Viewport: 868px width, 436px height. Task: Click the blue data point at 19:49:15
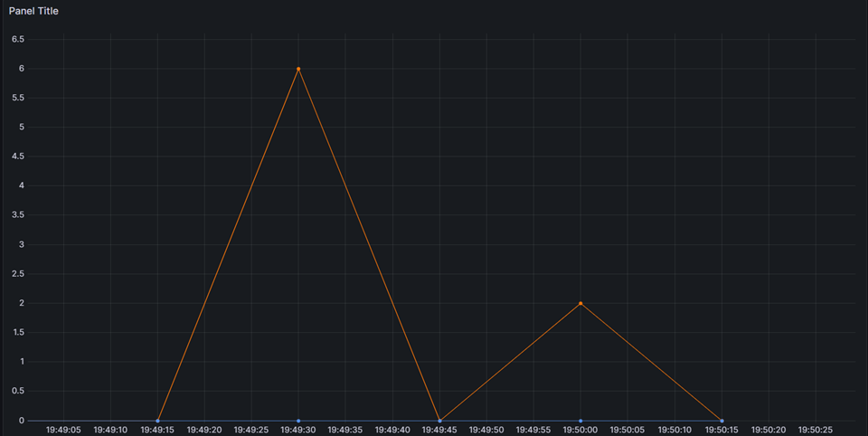coord(157,421)
